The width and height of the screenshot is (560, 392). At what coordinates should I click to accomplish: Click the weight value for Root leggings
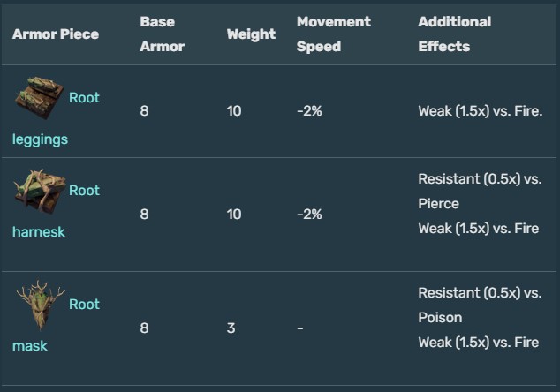coord(234,111)
